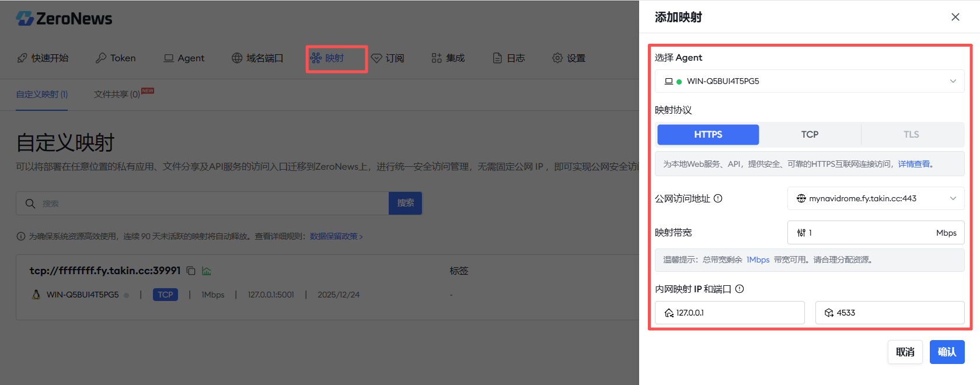
Task: Click the ZeroNews logo
Action: (64, 19)
